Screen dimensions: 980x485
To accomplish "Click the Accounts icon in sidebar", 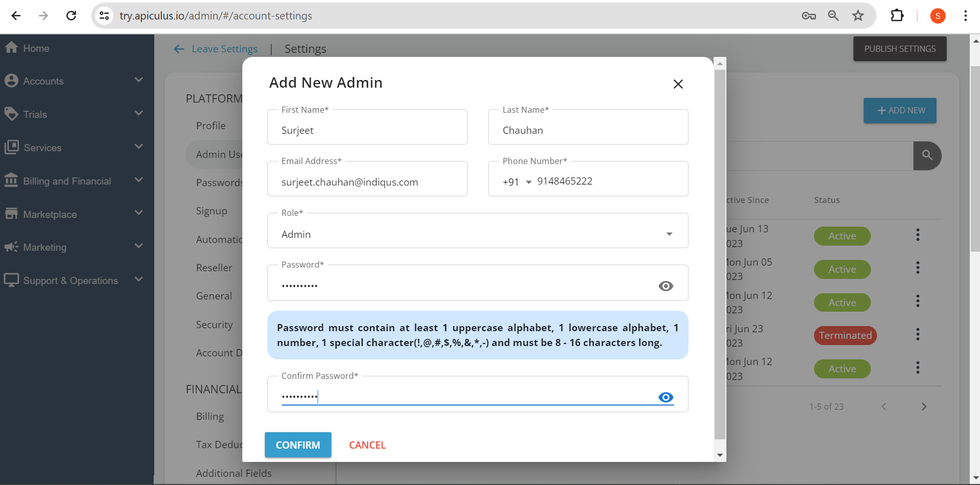I will click(x=11, y=80).
